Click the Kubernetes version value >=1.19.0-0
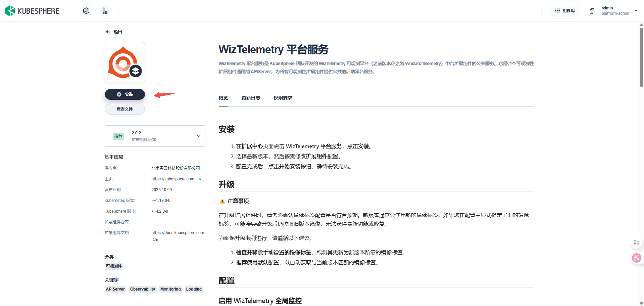 161,201
